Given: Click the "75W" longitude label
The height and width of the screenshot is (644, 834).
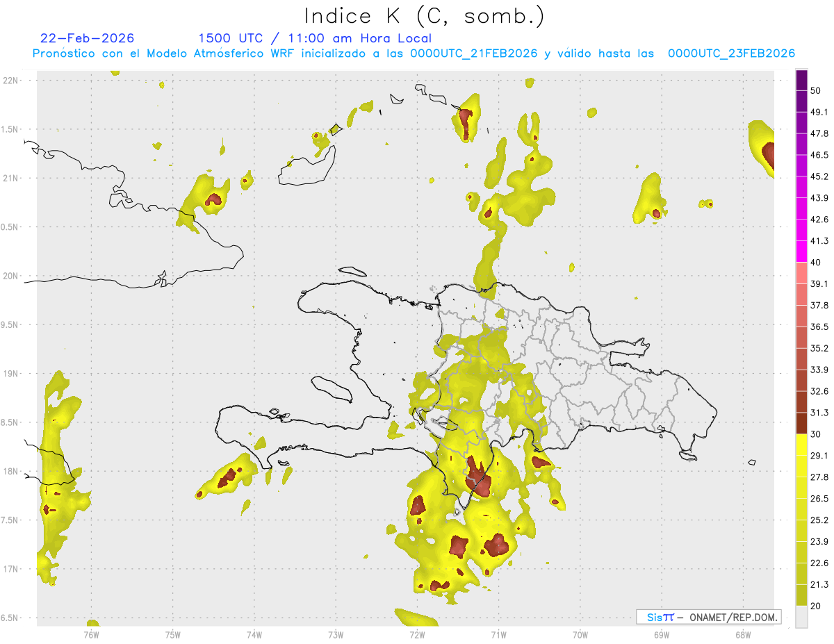Looking at the screenshot, I should point(173,634).
